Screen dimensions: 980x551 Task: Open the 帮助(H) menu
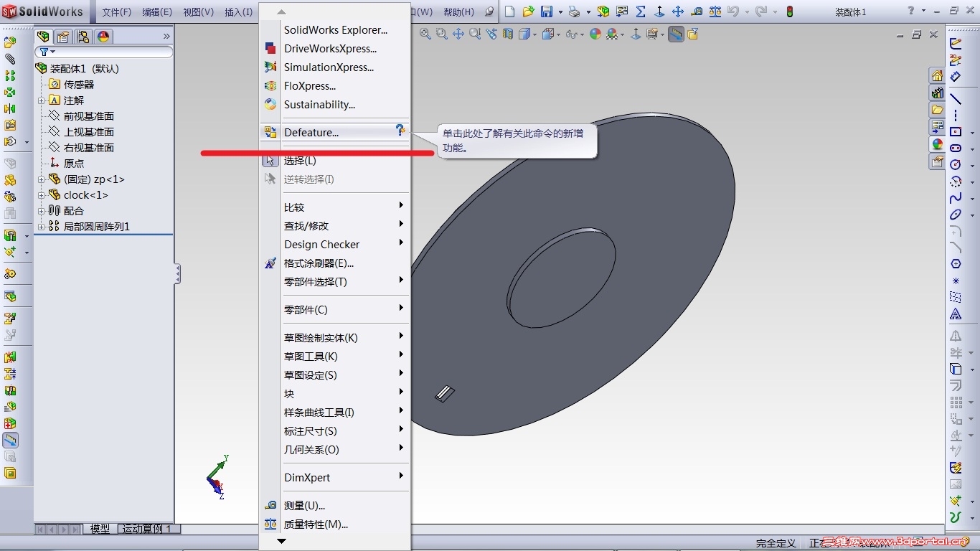pos(459,12)
